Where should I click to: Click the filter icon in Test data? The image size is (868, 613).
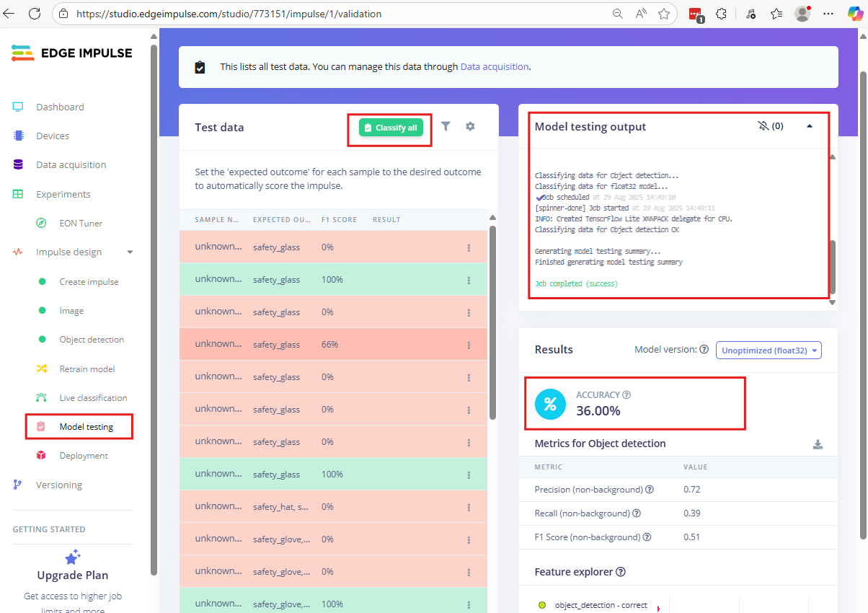coord(446,126)
